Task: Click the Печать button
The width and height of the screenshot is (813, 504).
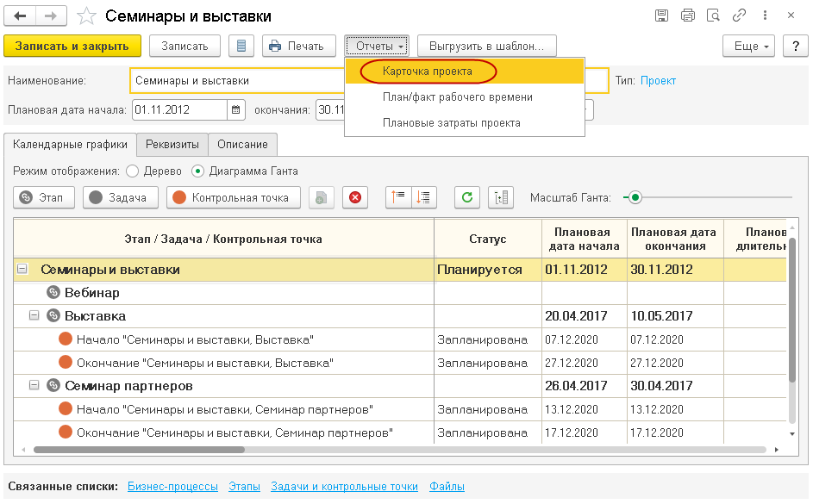Action: pos(298,47)
